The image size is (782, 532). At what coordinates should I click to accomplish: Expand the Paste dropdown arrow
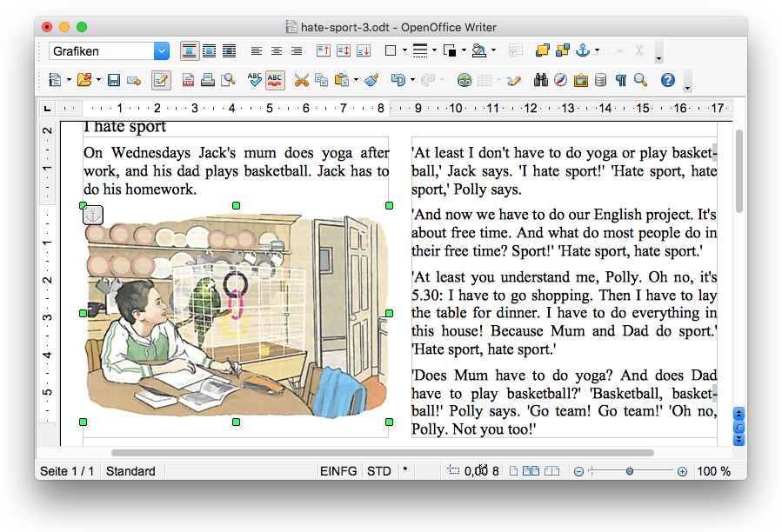pos(356,80)
